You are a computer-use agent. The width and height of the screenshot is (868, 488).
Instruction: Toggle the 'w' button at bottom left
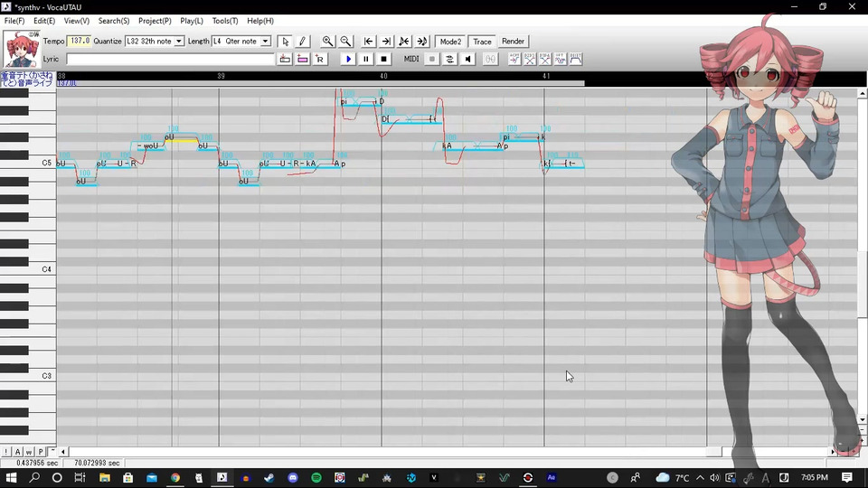point(29,452)
